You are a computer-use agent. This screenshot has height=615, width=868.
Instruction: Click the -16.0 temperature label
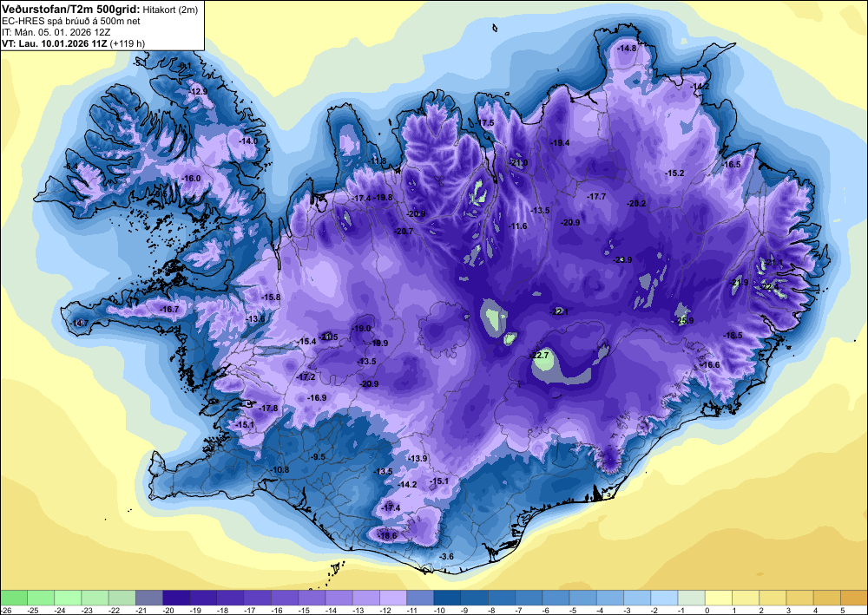(191, 178)
